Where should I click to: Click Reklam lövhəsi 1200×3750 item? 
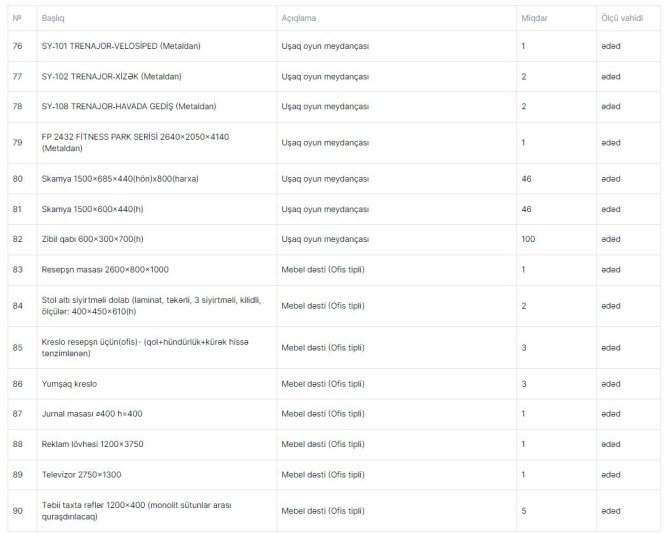point(92,444)
